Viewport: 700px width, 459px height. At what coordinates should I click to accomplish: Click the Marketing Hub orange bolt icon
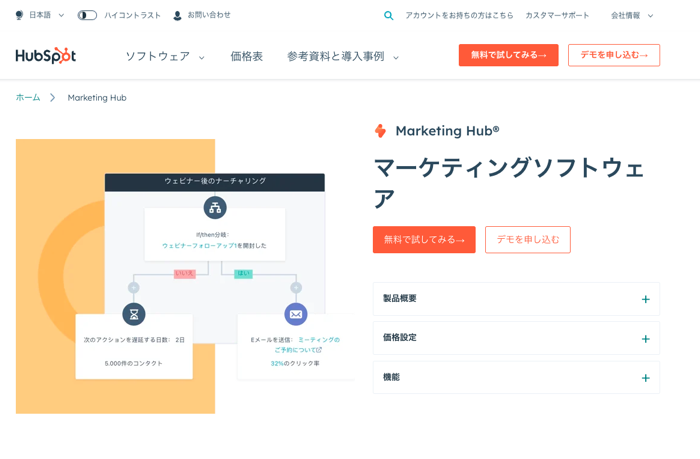pos(380,131)
